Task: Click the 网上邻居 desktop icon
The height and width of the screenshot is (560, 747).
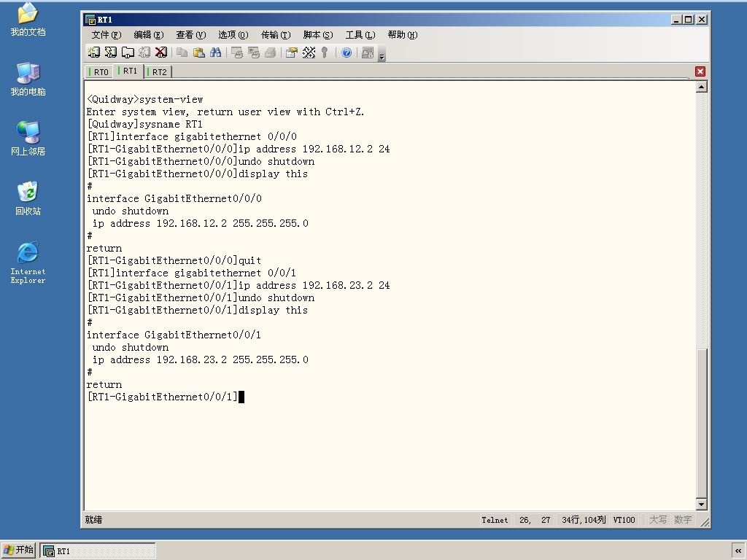Action: [x=28, y=139]
